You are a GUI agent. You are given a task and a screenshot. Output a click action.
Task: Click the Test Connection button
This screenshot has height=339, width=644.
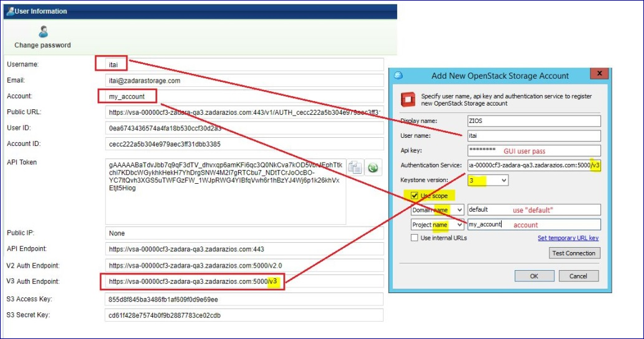tap(574, 253)
